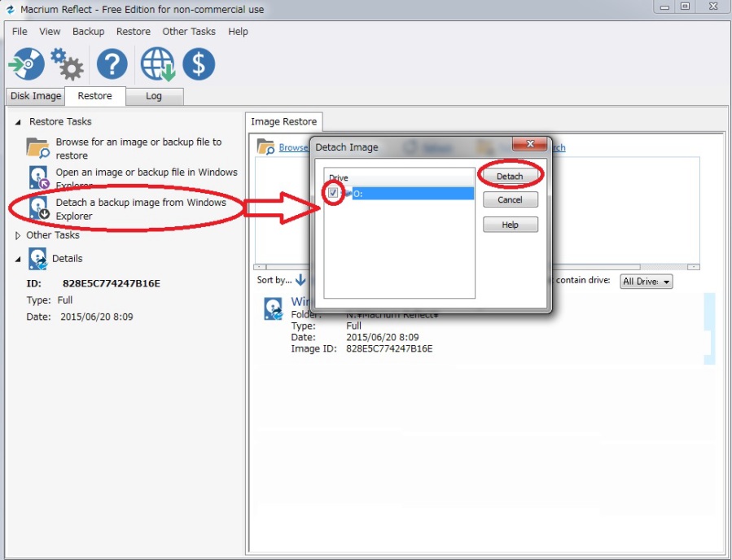Toggle the O: drive checkbox
732x560 pixels.
tap(334, 193)
